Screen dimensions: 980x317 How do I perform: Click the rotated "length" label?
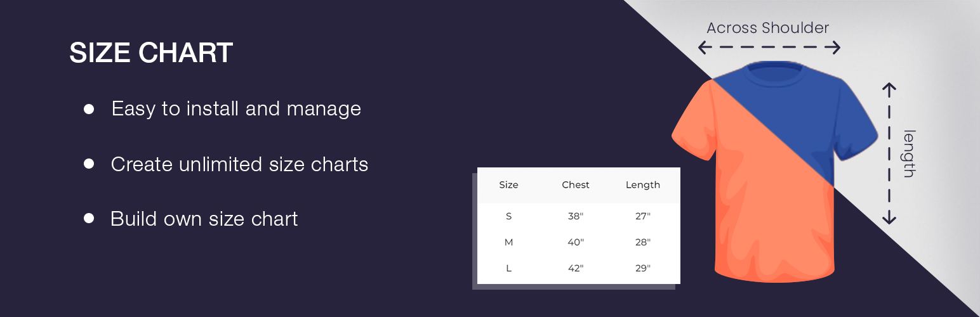pyautogui.click(x=909, y=153)
